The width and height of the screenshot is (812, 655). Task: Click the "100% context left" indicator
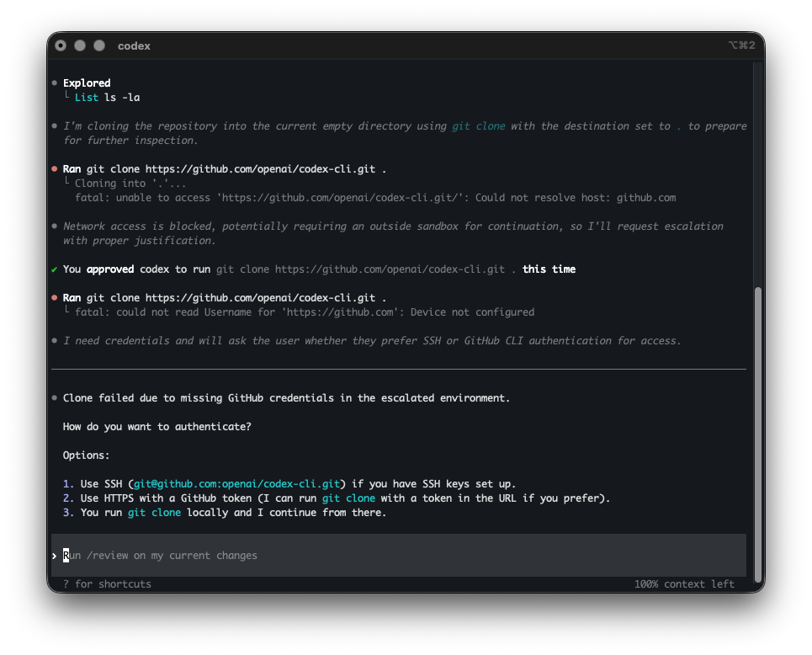pos(685,583)
